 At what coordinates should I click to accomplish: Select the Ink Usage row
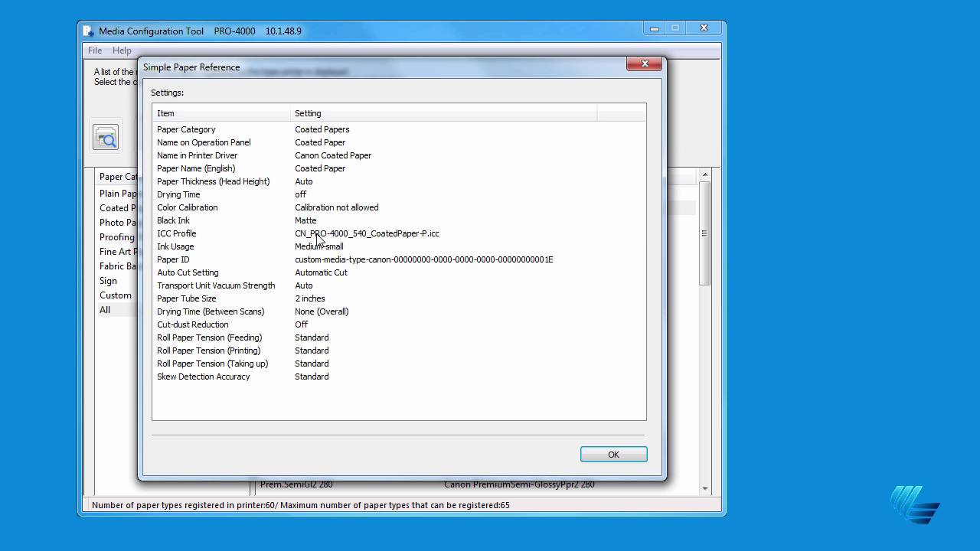tap(398, 246)
